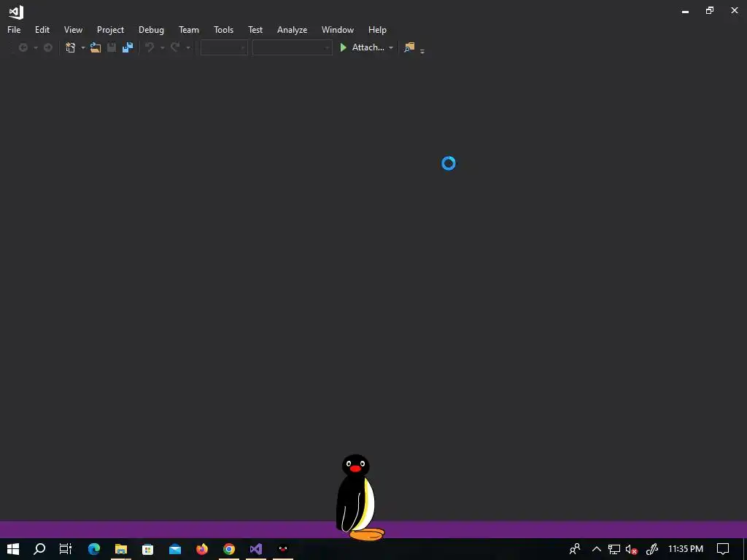Open the Help menu
This screenshot has width=747, height=560.
pyautogui.click(x=377, y=29)
